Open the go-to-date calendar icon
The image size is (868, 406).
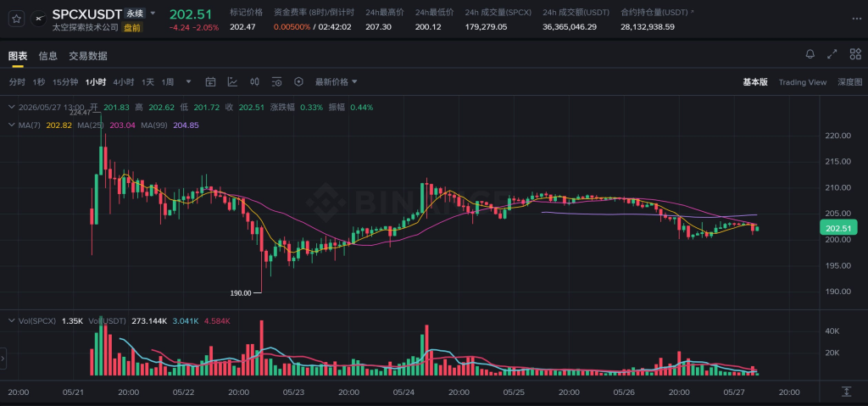[x=210, y=82]
